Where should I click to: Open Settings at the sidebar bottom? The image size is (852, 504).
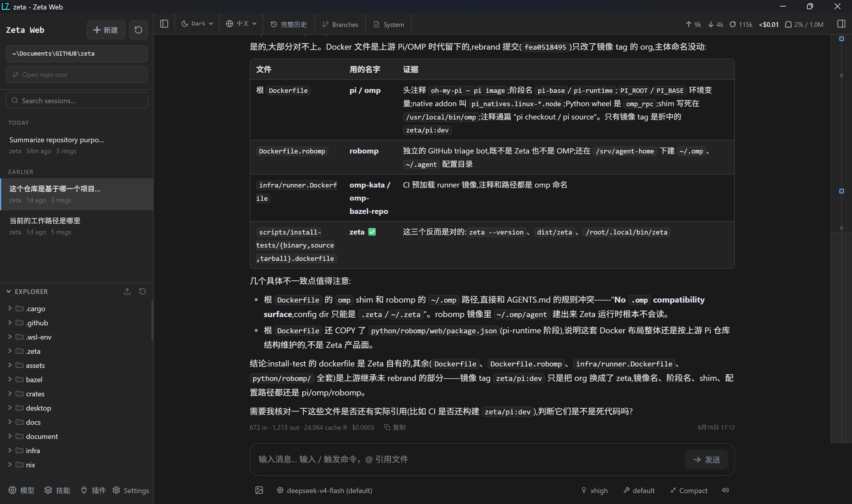point(131,490)
